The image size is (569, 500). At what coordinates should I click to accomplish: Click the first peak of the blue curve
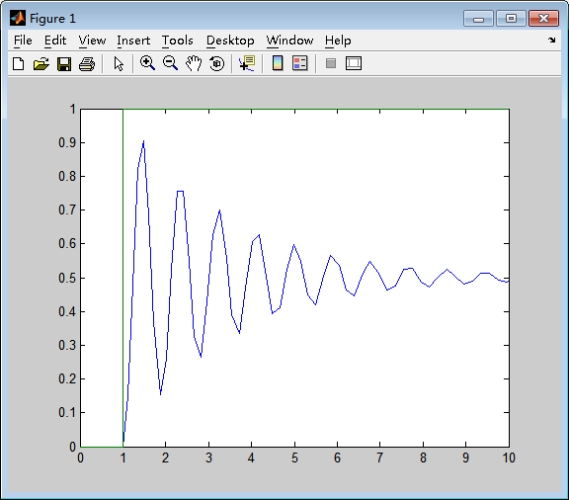point(144,141)
